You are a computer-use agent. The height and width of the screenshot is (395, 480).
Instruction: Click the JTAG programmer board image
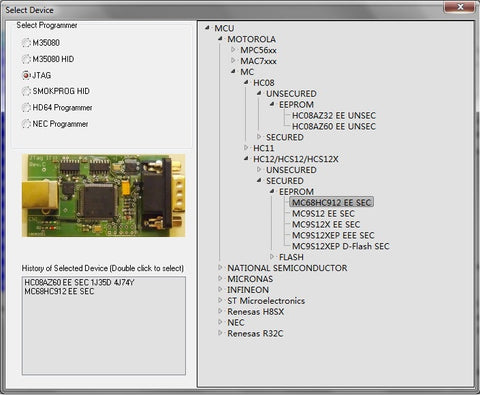[x=104, y=196]
